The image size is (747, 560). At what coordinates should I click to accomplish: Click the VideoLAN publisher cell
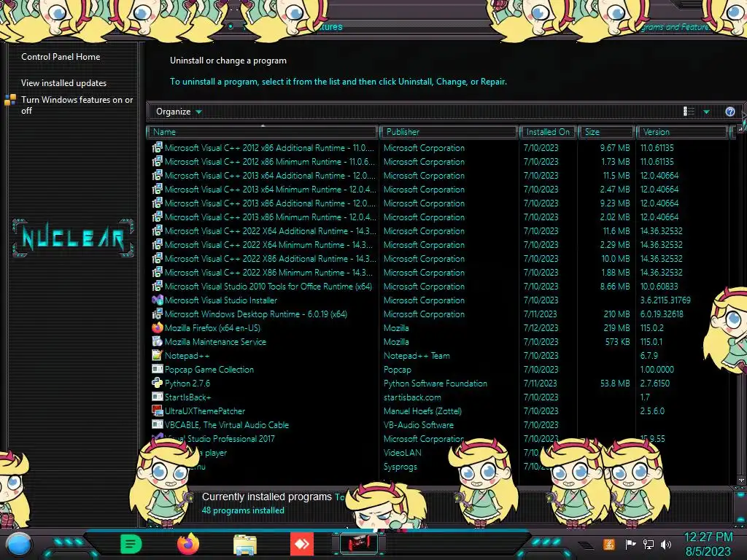402,452
